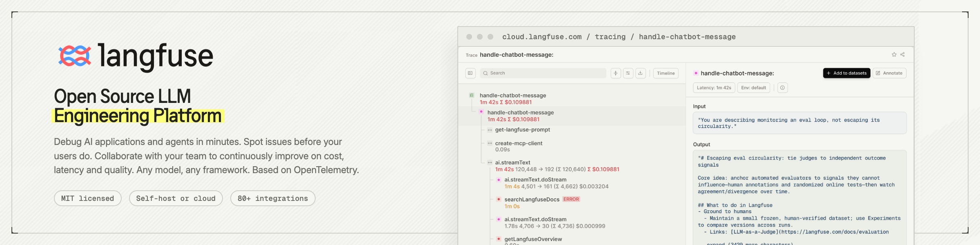Switch to Timeline view
Image resolution: width=980 pixels, height=245 pixels.
point(666,73)
